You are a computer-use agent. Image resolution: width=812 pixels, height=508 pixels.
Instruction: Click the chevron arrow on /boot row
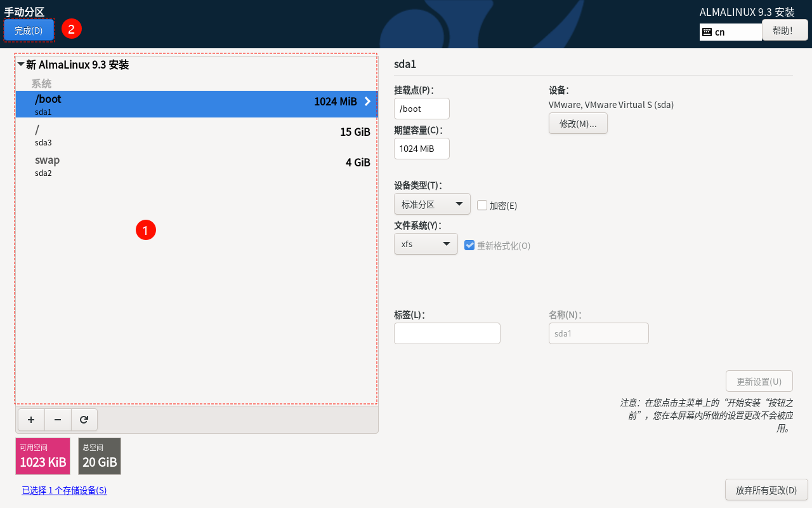(x=367, y=101)
